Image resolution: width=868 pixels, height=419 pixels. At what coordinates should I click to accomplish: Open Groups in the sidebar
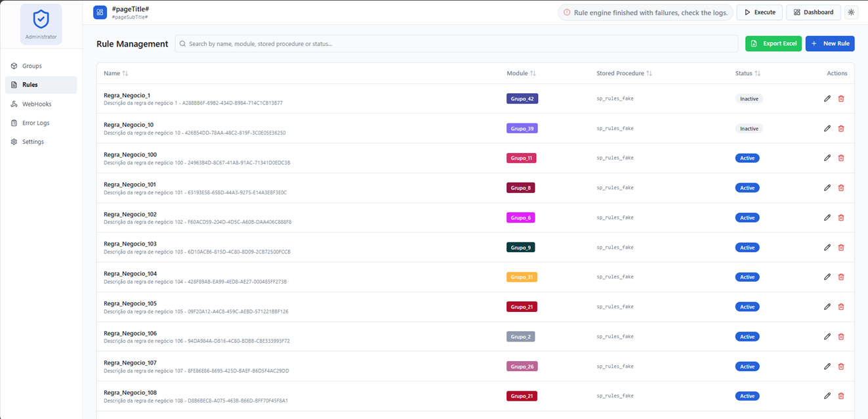[x=41, y=66]
